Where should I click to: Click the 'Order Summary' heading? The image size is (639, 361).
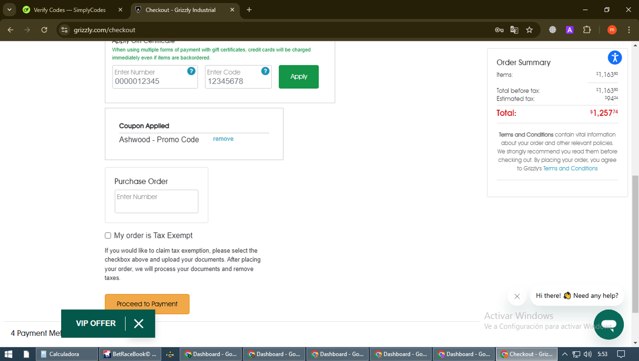tap(523, 62)
